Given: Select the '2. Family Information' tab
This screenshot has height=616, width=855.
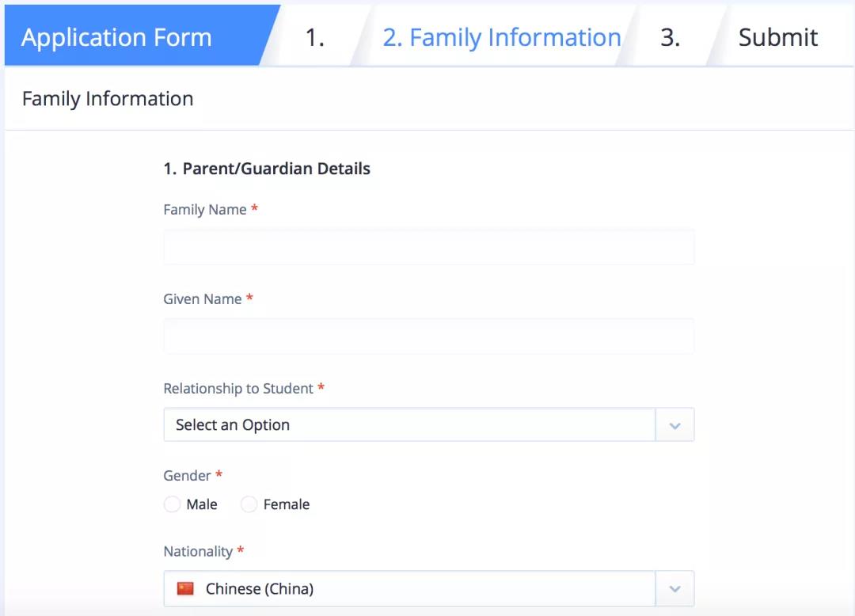Looking at the screenshot, I should 501,37.
